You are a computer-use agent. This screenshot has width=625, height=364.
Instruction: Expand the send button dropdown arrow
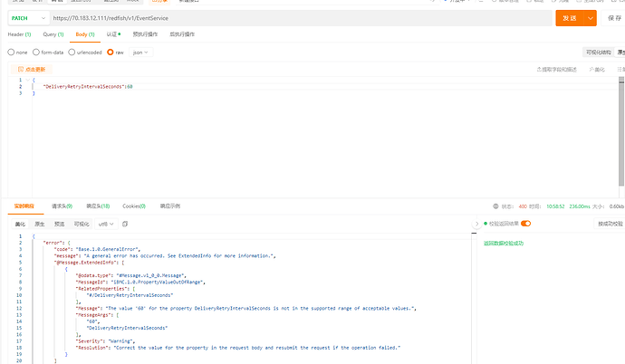coord(591,18)
